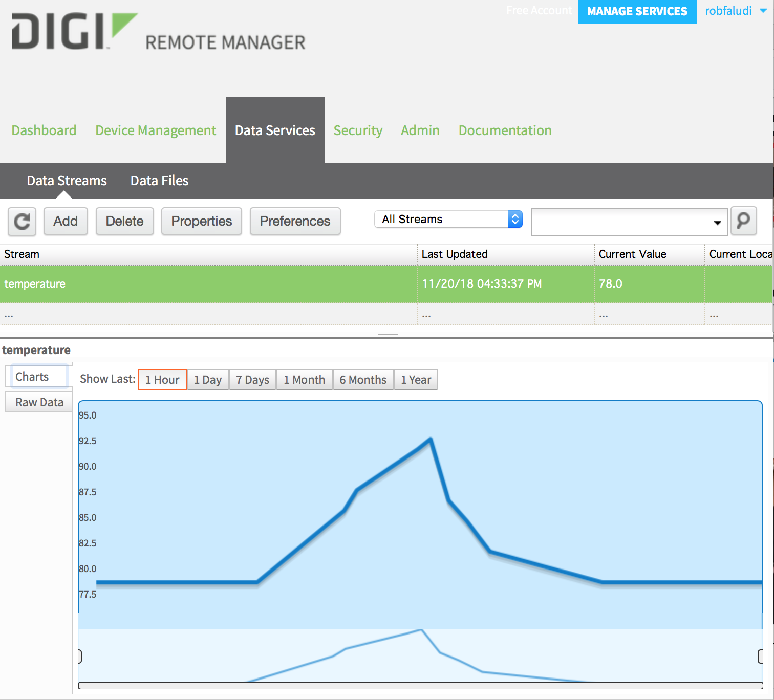The width and height of the screenshot is (774, 700).
Task: Click the robfaludi username
Action: click(728, 11)
